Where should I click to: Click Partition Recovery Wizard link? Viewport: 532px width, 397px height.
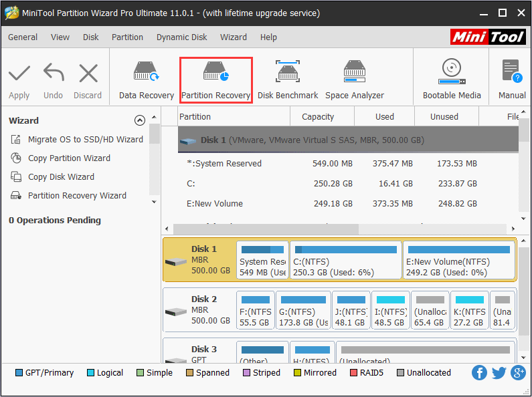(x=77, y=195)
